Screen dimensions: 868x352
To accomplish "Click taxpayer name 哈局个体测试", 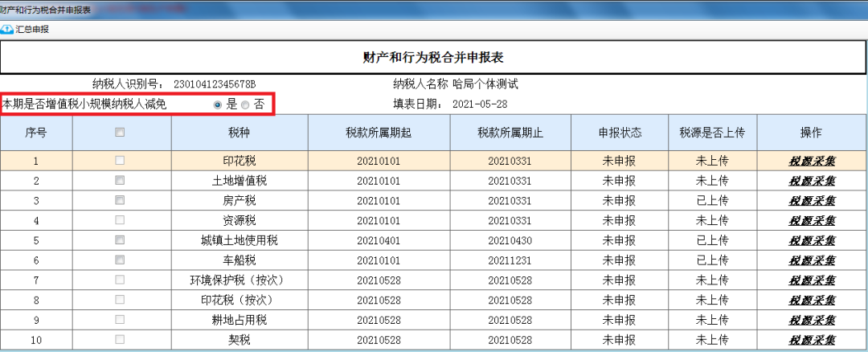I will (x=485, y=84).
